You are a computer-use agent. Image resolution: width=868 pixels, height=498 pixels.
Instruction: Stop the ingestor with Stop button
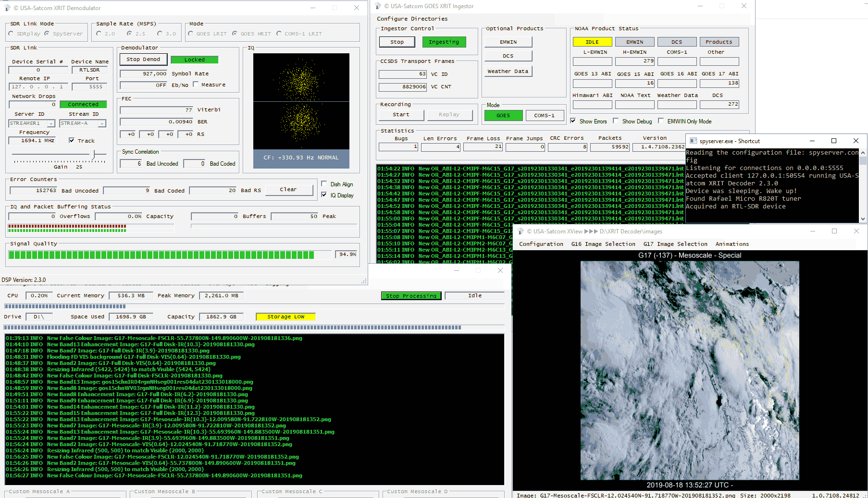click(397, 42)
